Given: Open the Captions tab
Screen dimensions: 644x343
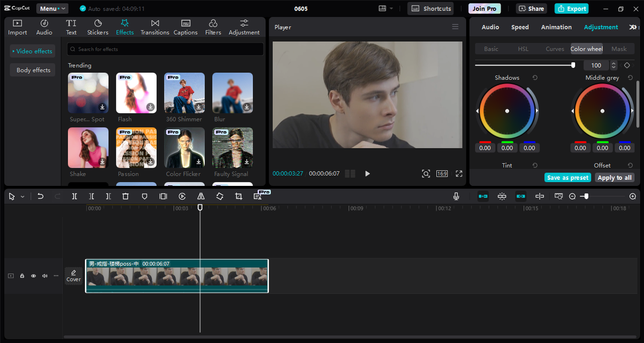Looking at the screenshot, I should 186,27.
